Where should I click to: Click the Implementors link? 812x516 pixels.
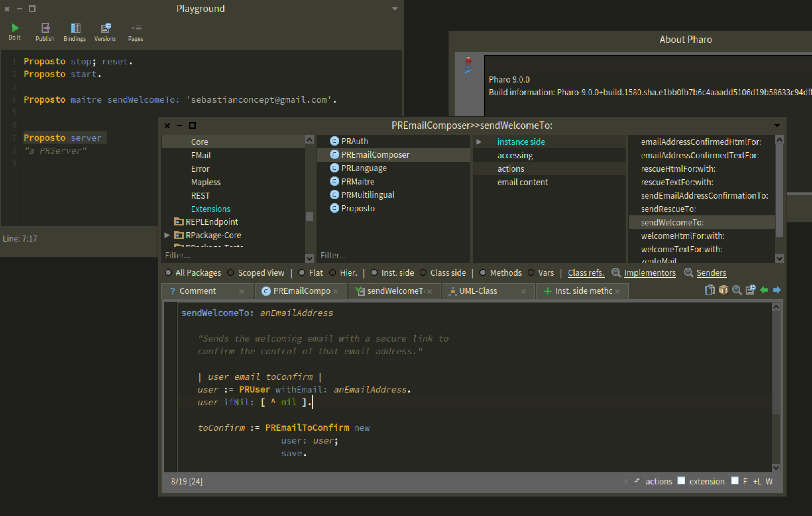pyautogui.click(x=649, y=273)
